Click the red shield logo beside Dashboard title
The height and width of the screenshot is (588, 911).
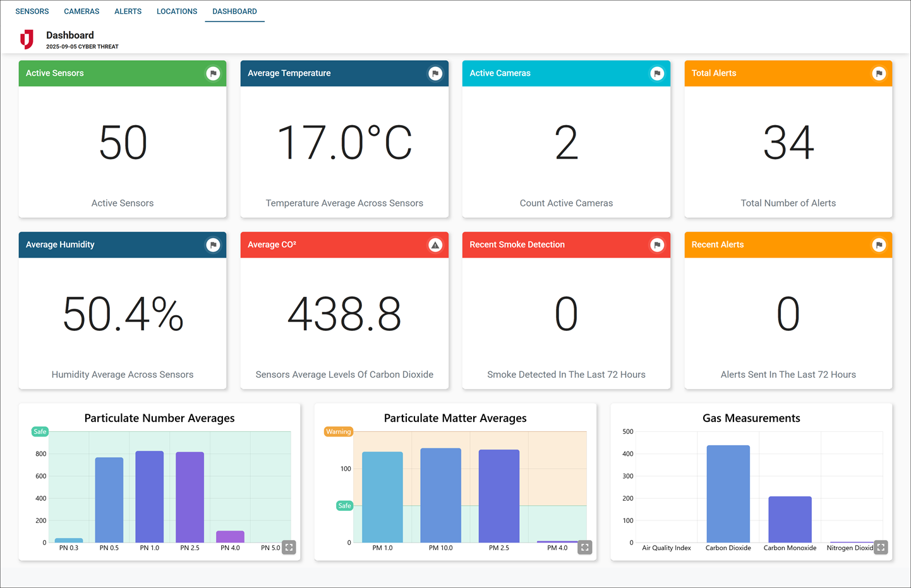[27, 39]
